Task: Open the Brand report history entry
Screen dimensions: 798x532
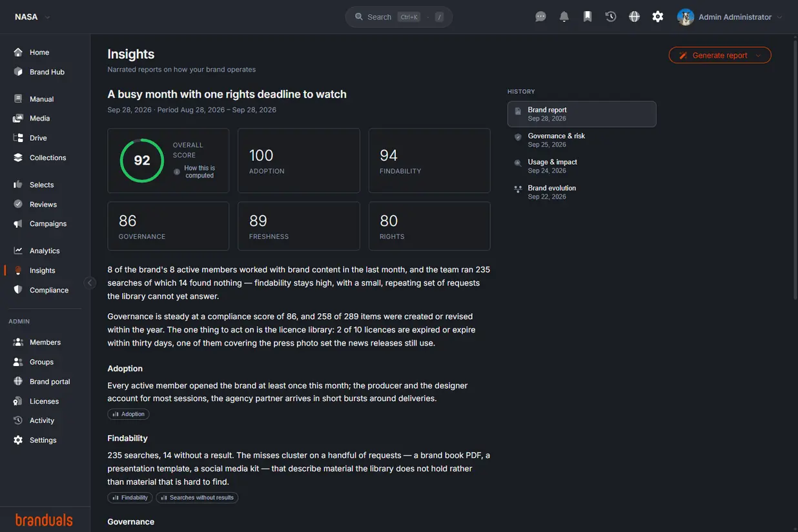Action: click(582, 114)
